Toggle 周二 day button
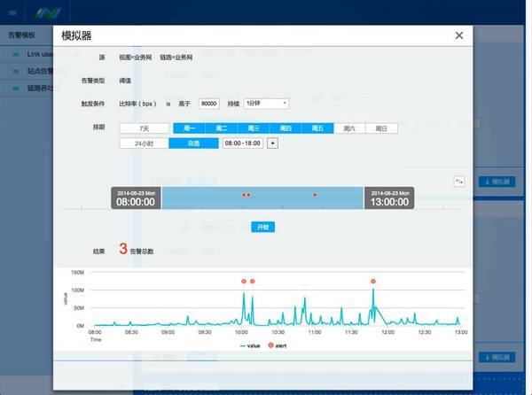Viewport: 532px width, 395px height. click(x=221, y=128)
